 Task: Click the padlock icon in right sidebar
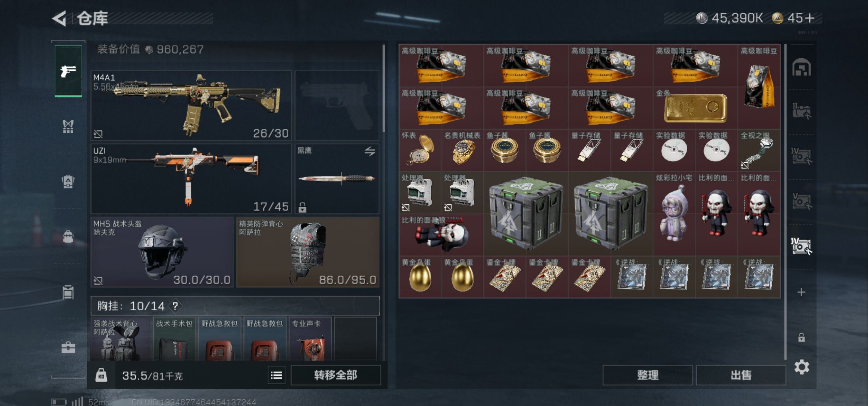click(801, 337)
